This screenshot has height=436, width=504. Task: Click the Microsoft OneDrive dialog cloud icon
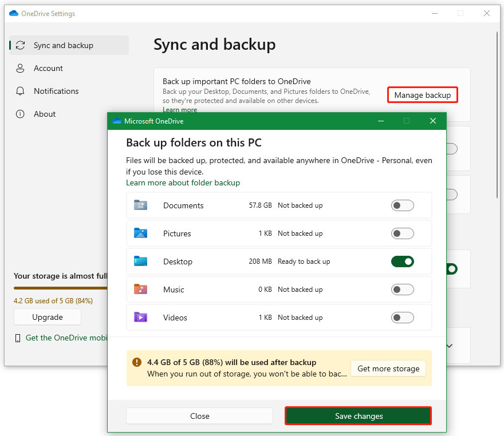point(117,121)
